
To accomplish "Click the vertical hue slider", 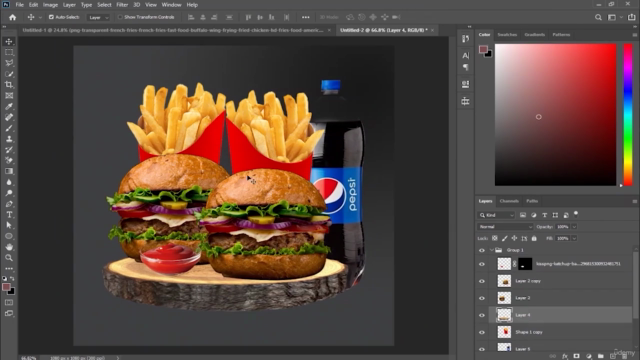I will (628, 115).
